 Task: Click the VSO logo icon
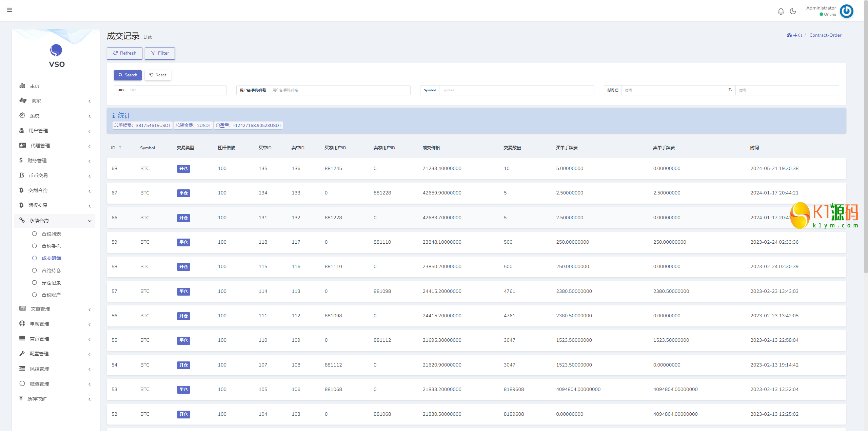pos(56,51)
